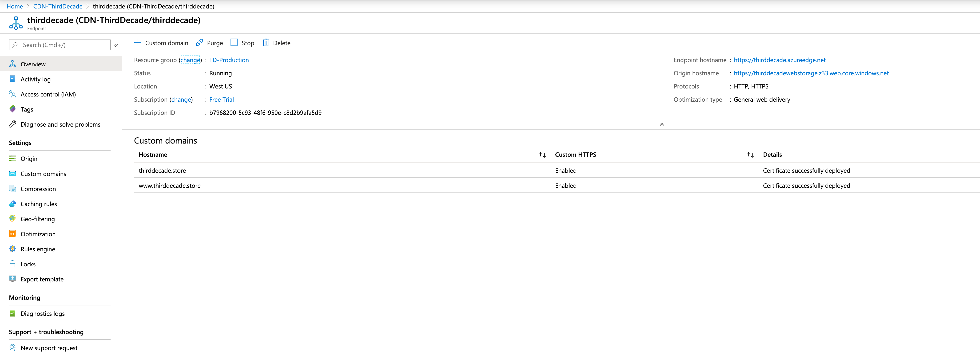Change the resource group
The width and height of the screenshot is (980, 360).
[x=191, y=60]
